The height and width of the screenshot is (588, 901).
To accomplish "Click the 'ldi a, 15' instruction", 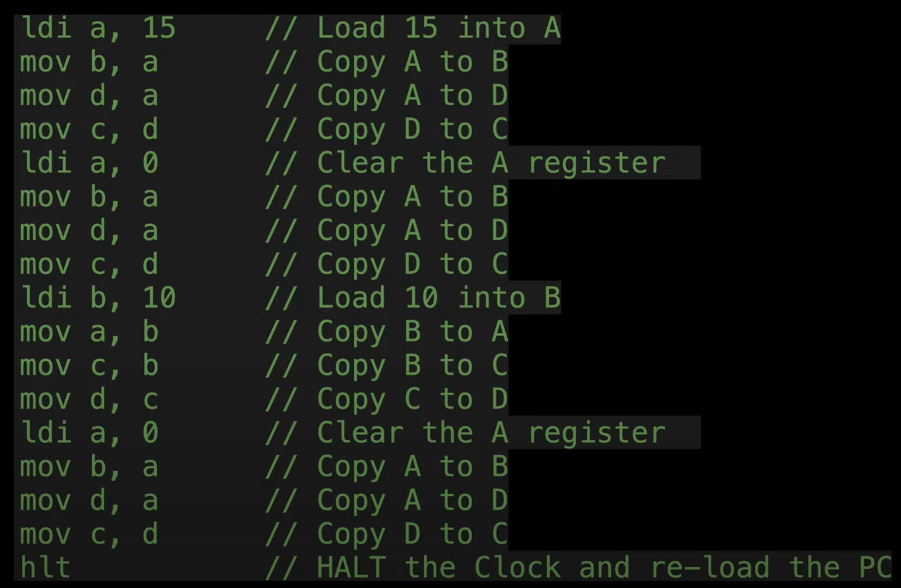I will coord(98,28).
